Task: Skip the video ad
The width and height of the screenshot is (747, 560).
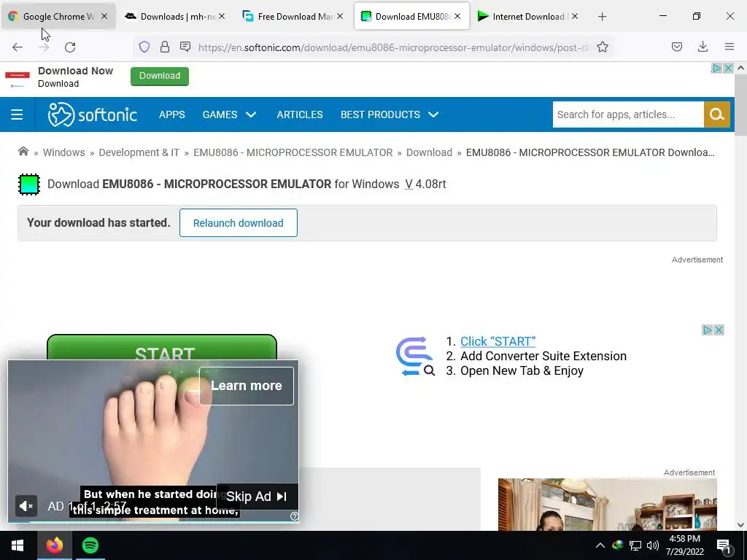Action: [x=258, y=497]
